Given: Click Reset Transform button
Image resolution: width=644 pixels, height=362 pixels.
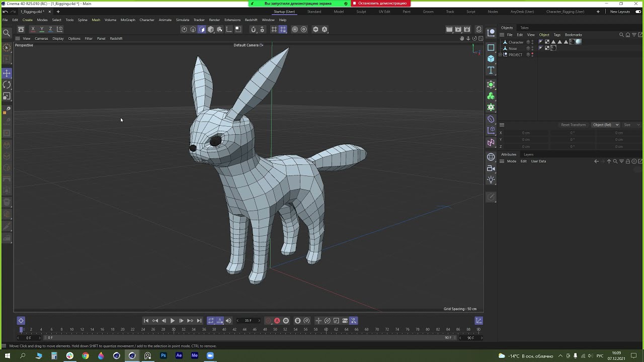Looking at the screenshot, I should (573, 125).
